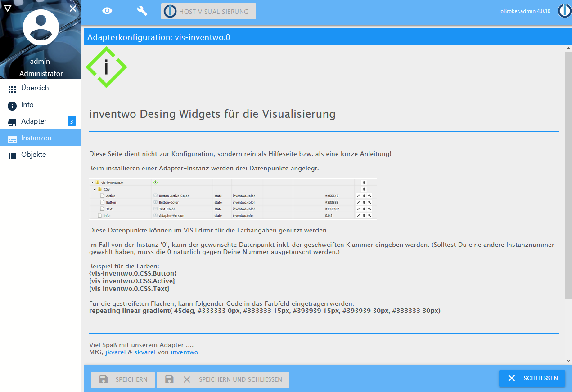
Task: Open the user menu triangle icon
Action: click(x=8, y=8)
